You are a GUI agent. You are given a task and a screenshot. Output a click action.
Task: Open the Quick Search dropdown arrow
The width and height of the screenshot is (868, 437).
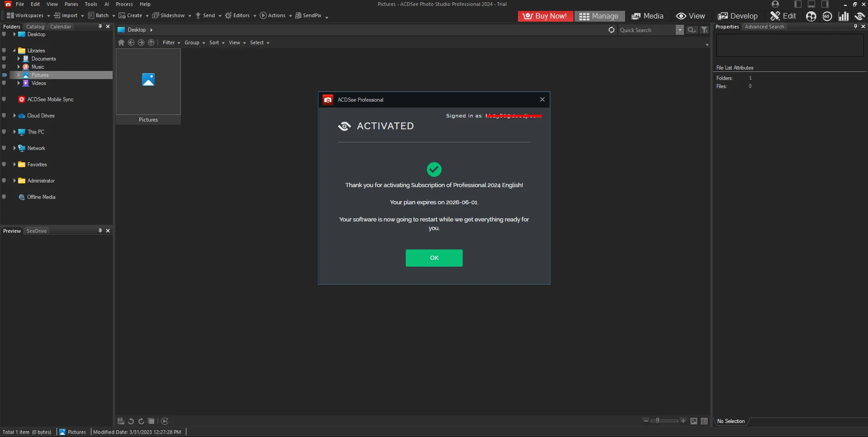(680, 30)
